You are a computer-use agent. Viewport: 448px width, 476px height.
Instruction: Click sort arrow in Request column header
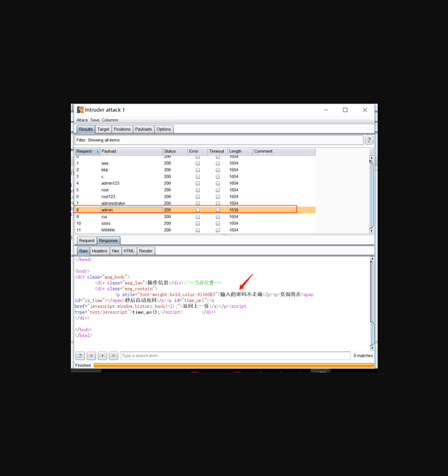tap(98, 151)
